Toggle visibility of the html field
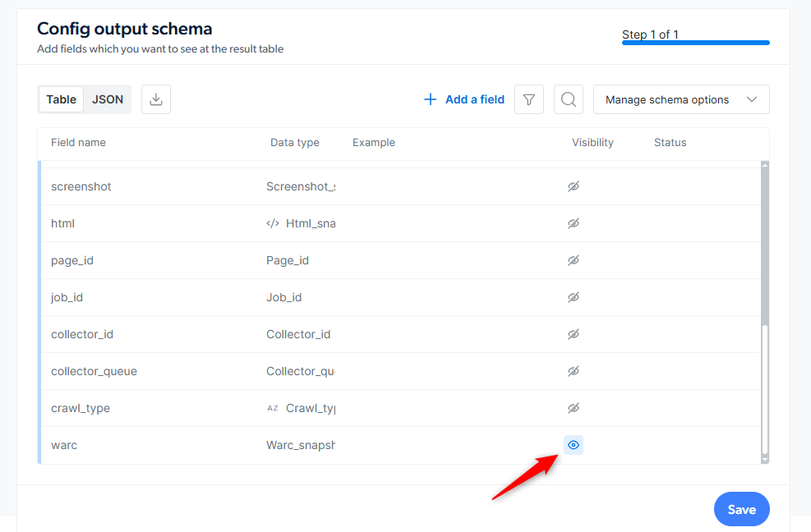 point(573,223)
